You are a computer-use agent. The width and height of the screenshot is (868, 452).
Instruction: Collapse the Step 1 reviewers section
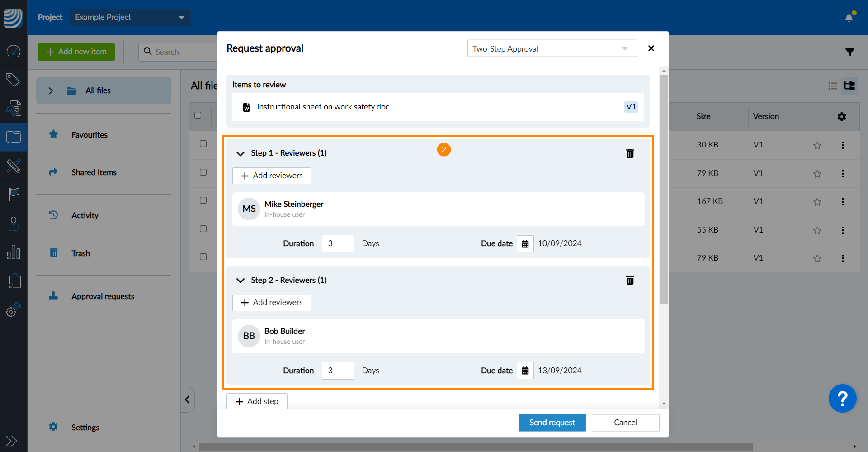pos(241,153)
